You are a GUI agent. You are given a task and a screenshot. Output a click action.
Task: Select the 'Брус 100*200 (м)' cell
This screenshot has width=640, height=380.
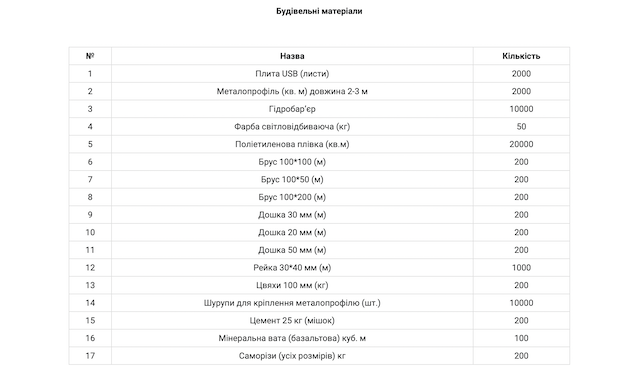[x=292, y=197]
